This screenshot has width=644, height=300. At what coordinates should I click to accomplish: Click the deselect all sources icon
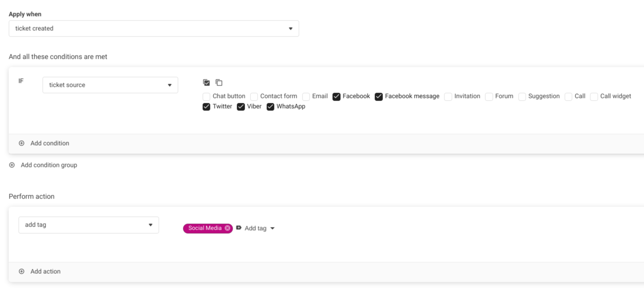[x=219, y=82]
